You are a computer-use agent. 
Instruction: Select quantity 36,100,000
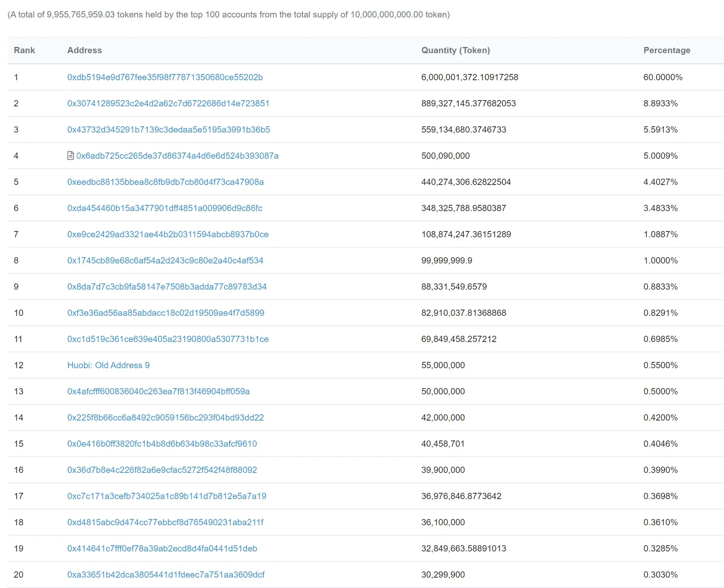(x=443, y=522)
